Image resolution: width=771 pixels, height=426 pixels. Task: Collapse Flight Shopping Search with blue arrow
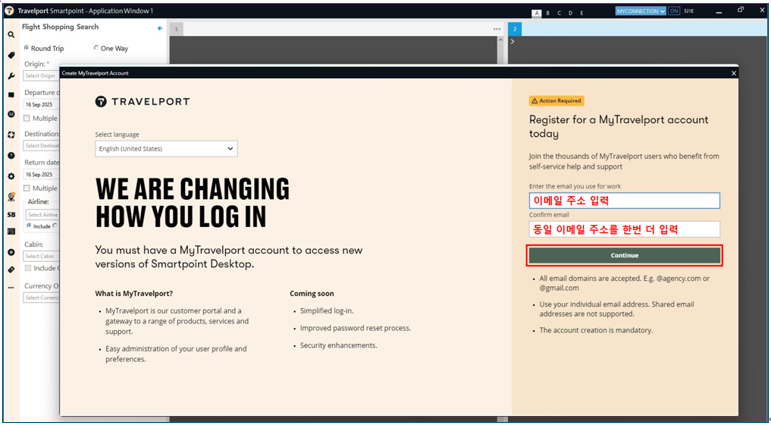(x=160, y=28)
